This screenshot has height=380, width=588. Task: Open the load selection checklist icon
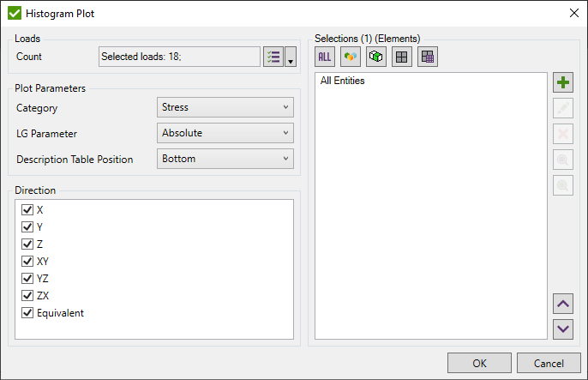(273, 57)
